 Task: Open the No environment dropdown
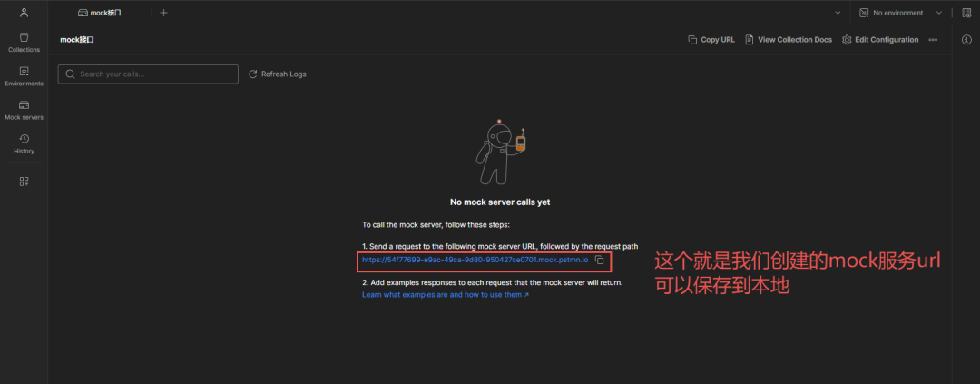(x=901, y=13)
